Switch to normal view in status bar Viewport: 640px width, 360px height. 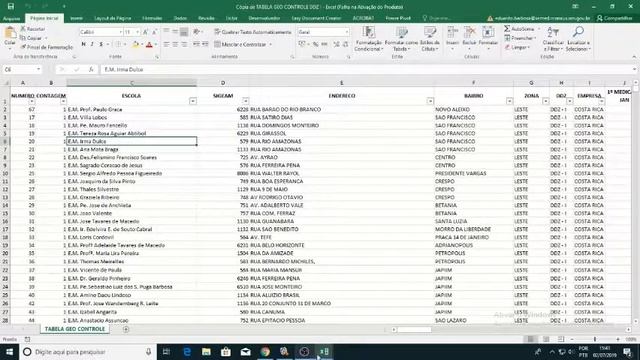click(x=531, y=339)
